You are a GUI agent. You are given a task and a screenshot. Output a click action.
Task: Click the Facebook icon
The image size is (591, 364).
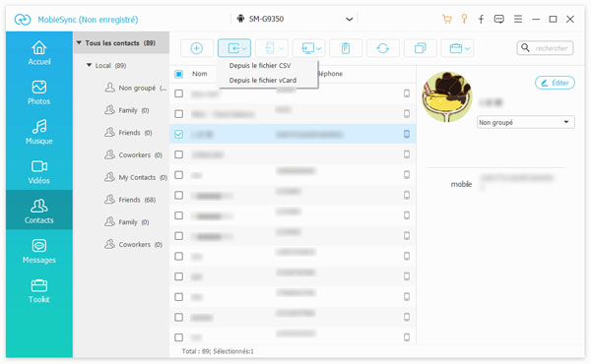(482, 19)
